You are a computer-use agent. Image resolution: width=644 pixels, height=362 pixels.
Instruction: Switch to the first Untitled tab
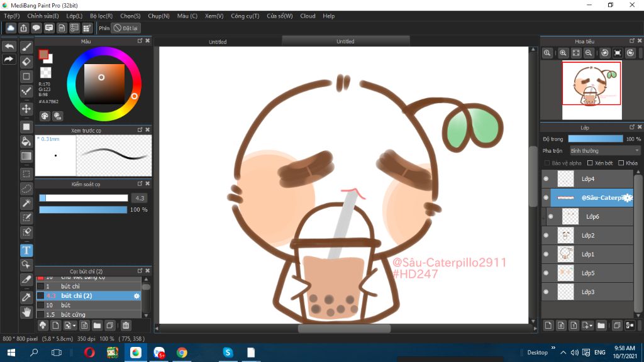[218, 41]
